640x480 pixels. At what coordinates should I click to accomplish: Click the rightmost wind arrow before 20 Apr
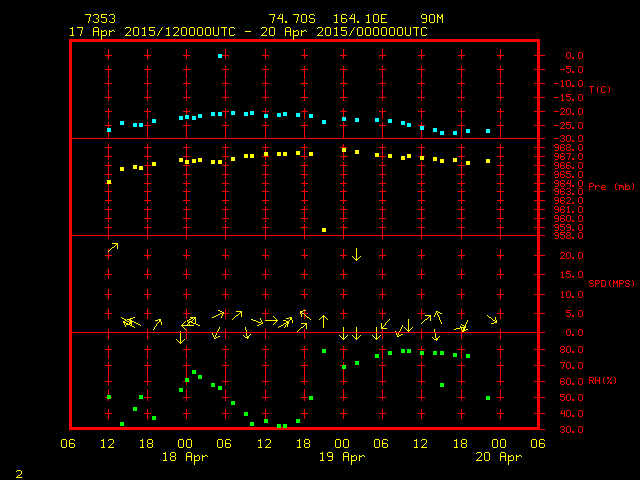coord(492,319)
